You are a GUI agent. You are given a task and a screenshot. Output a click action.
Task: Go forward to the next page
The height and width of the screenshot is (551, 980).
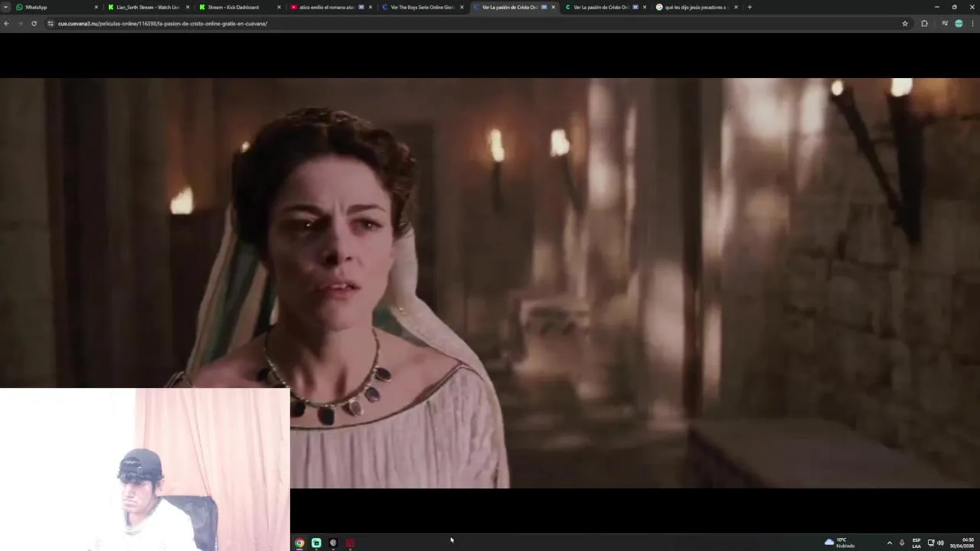(20, 24)
